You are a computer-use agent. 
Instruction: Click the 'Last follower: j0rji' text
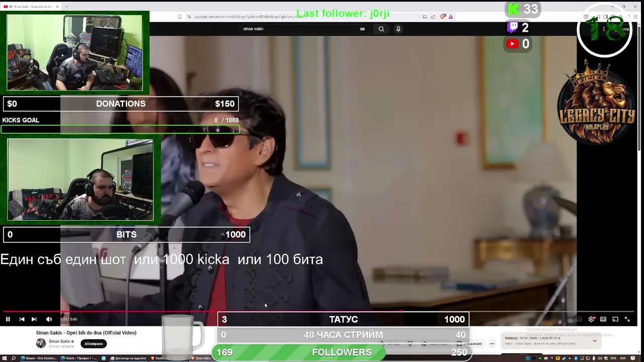coord(343,14)
